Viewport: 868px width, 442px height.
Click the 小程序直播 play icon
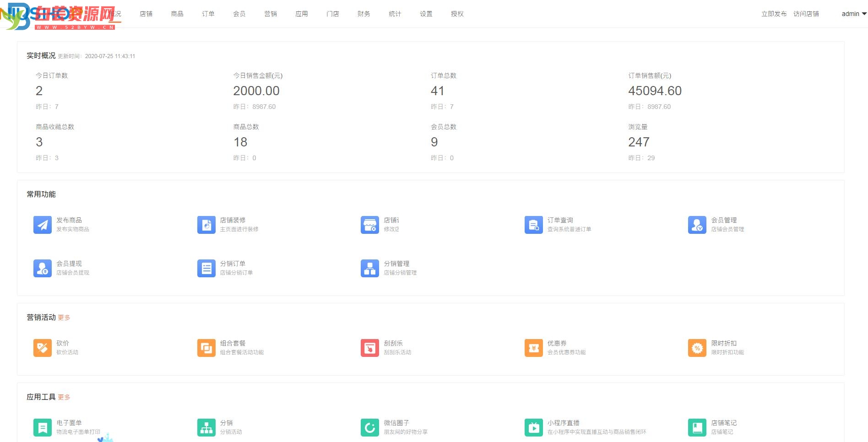(534, 427)
